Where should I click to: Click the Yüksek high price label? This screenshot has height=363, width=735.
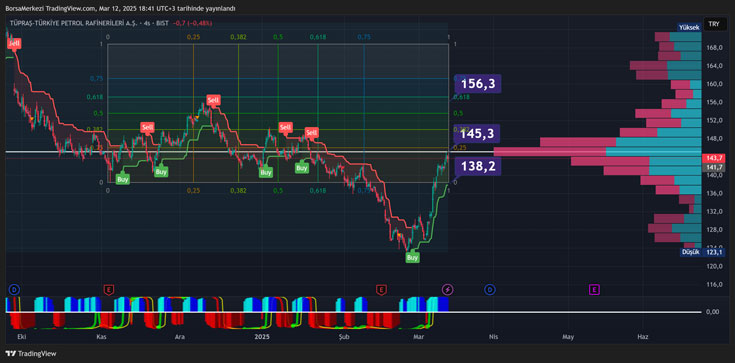[689, 27]
